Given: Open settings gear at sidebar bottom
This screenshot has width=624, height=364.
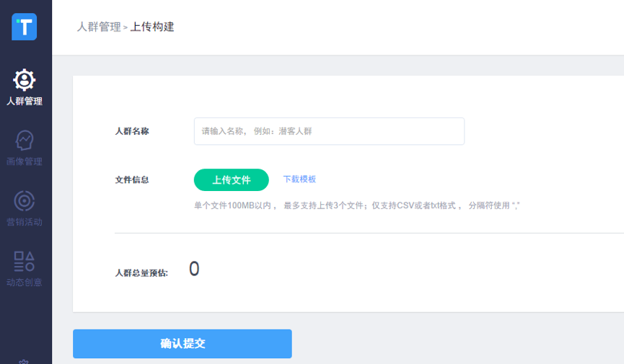Looking at the screenshot, I should coord(25,361).
